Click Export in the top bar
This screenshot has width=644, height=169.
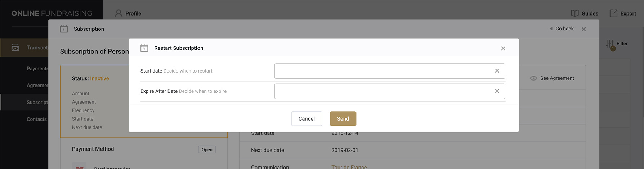click(x=623, y=13)
